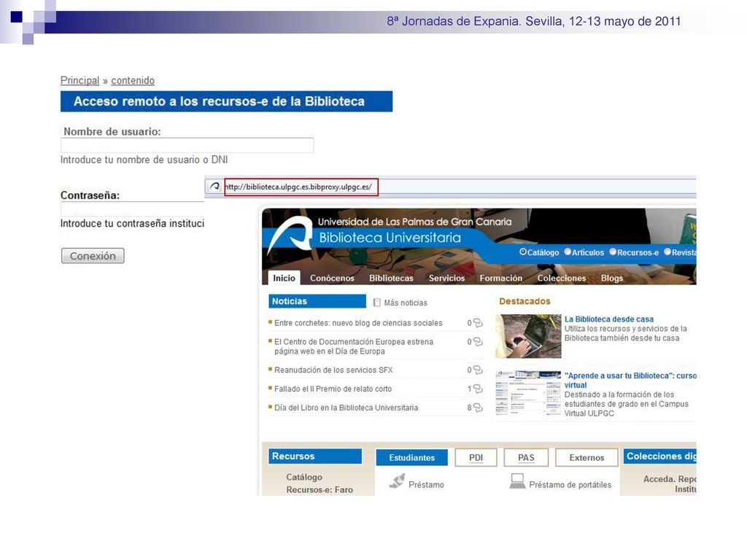Click the Acceso remoto a los recursos-e heading
The image size is (747, 560).
(226, 101)
